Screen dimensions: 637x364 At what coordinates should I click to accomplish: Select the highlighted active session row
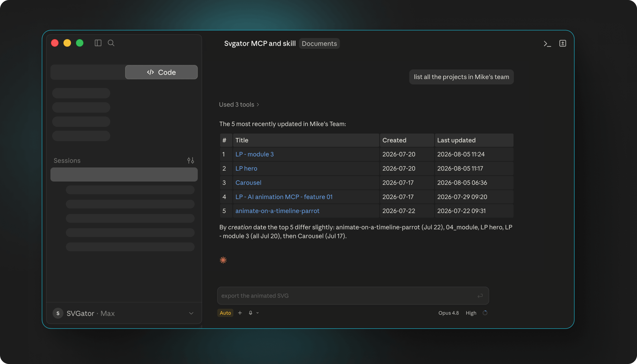tap(124, 175)
